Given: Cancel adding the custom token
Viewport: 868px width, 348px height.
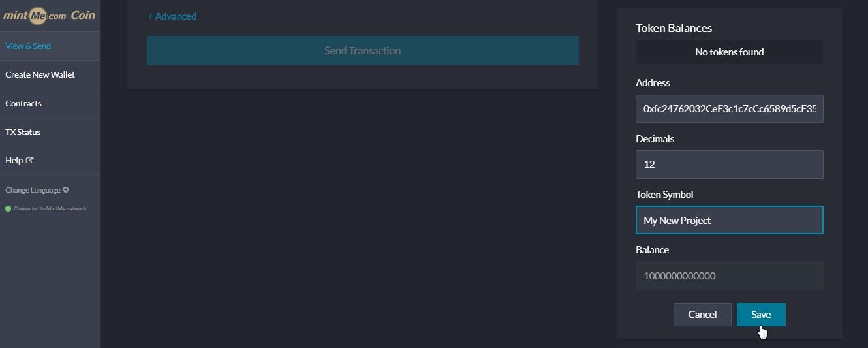Looking at the screenshot, I should coord(702,315).
